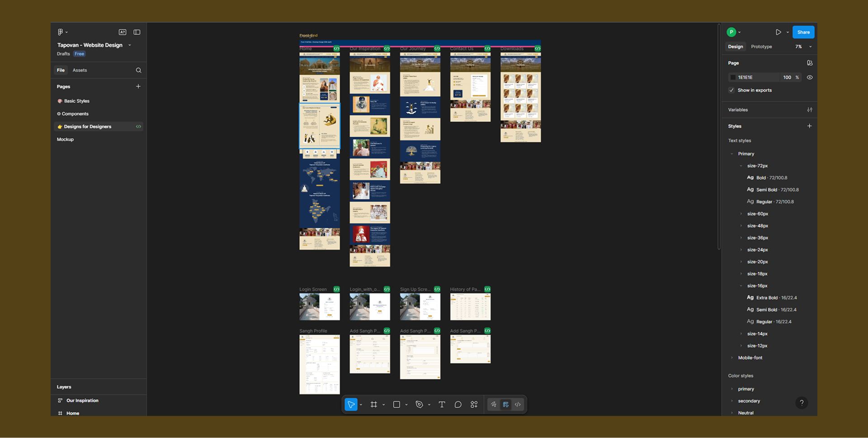Click the Share button
The height and width of the screenshot is (438, 868).
click(803, 32)
